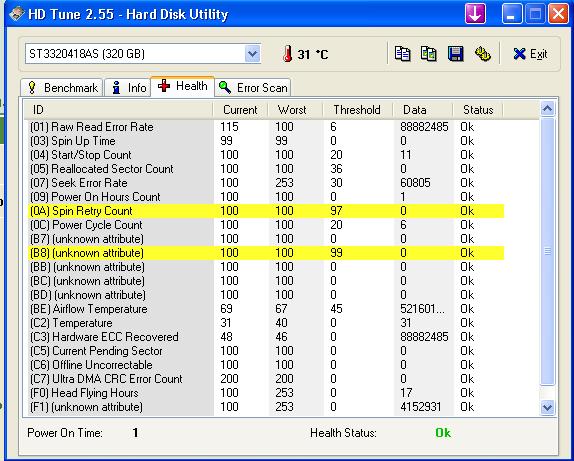
Task: Click the truncated 521601... data value
Action: click(x=422, y=309)
